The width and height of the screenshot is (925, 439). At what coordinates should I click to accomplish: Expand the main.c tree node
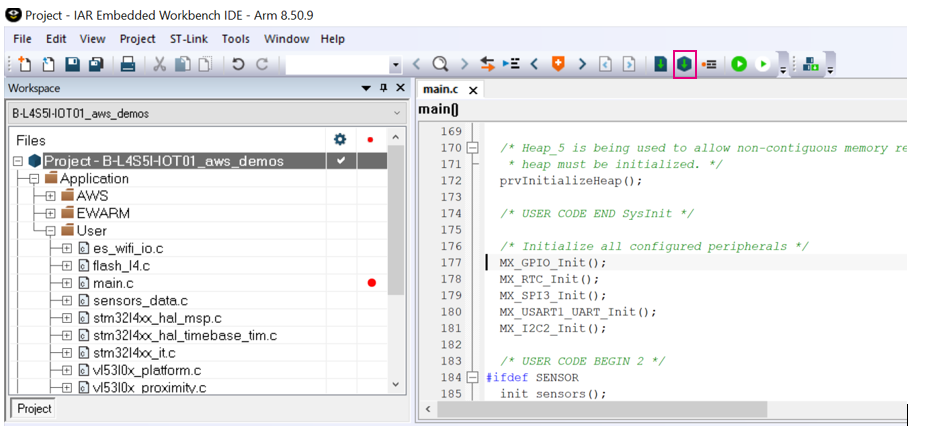[x=67, y=283]
